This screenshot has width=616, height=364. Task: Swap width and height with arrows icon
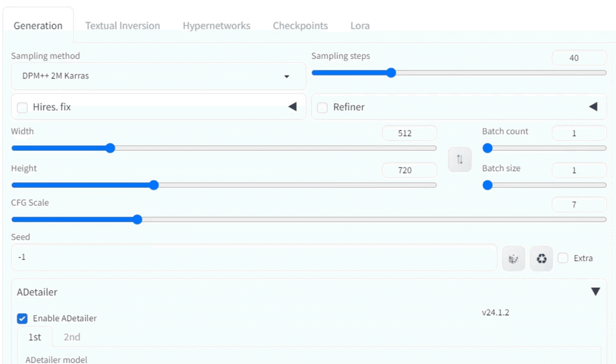(x=459, y=160)
